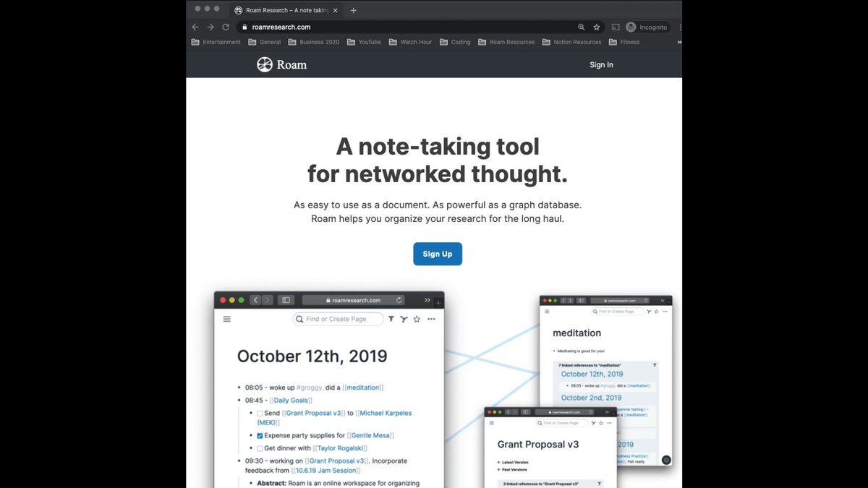Viewport: 868px width, 488px height.
Task: Click the round help icon in the meditation window
Action: pos(666,460)
